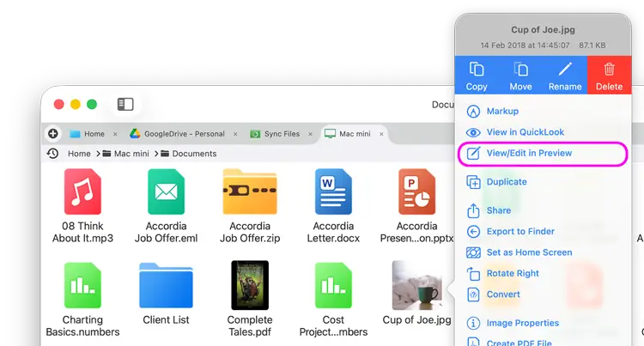Screen dimensions: 644x346
Task: Toggle the sidebar panel icon
Action: coord(125,104)
